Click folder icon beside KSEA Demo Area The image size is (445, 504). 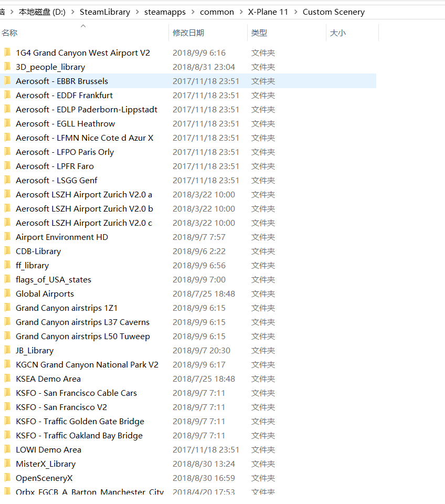click(x=7, y=379)
